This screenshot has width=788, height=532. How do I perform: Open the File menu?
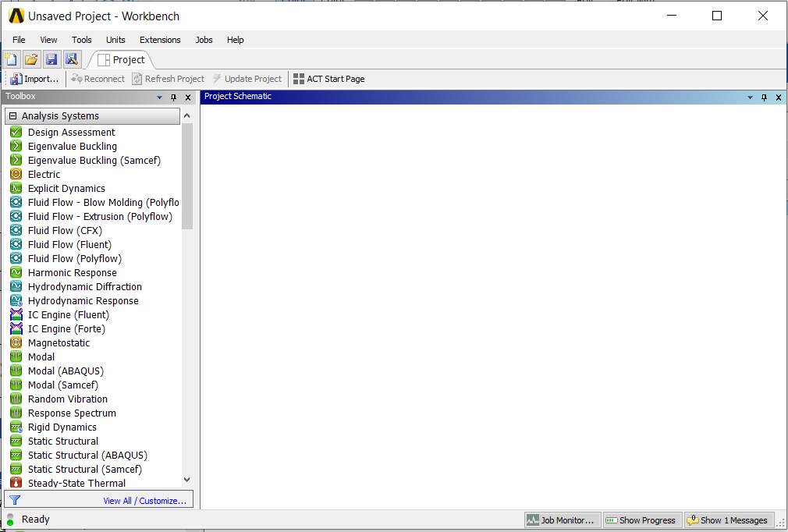[19, 40]
